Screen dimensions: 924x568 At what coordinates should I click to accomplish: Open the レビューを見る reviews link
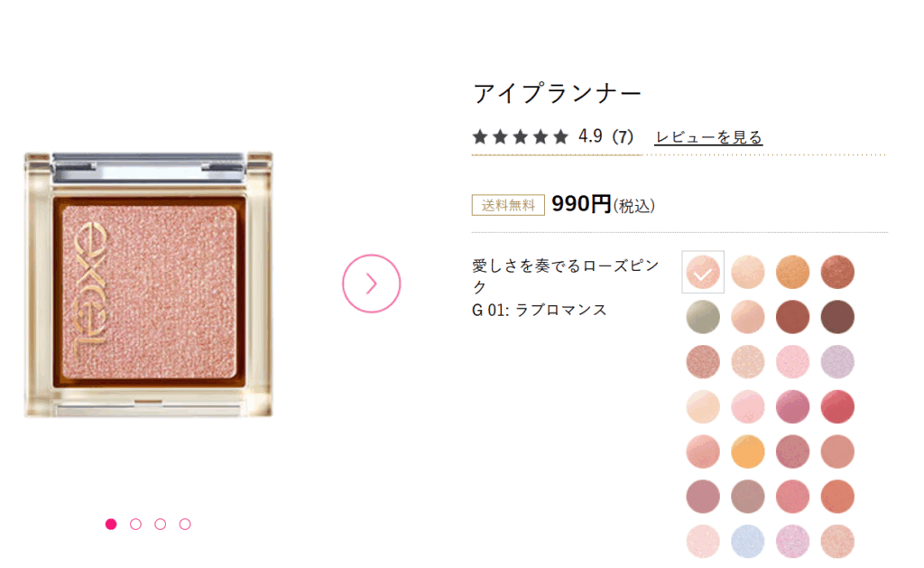pos(708,137)
